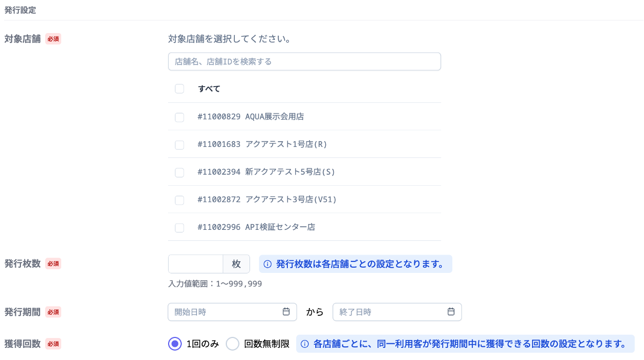The height and width of the screenshot is (360, 644).
Task: Open the 開始日時 date picker field
Action: [x=226, y=312]
